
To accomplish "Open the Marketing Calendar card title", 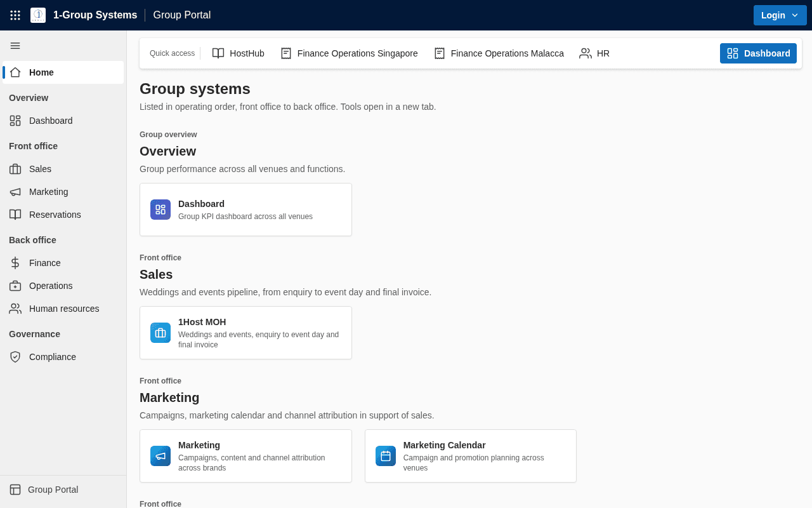I will click(444, 445).
